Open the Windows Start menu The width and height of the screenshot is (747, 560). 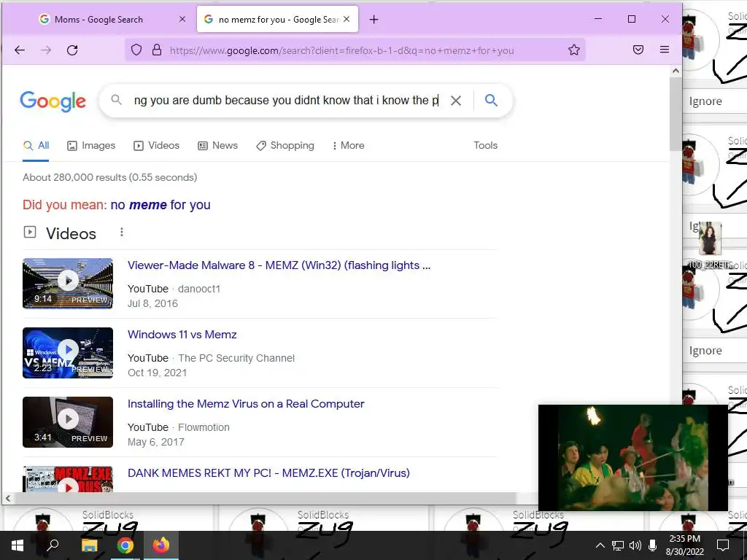(18, 545)
